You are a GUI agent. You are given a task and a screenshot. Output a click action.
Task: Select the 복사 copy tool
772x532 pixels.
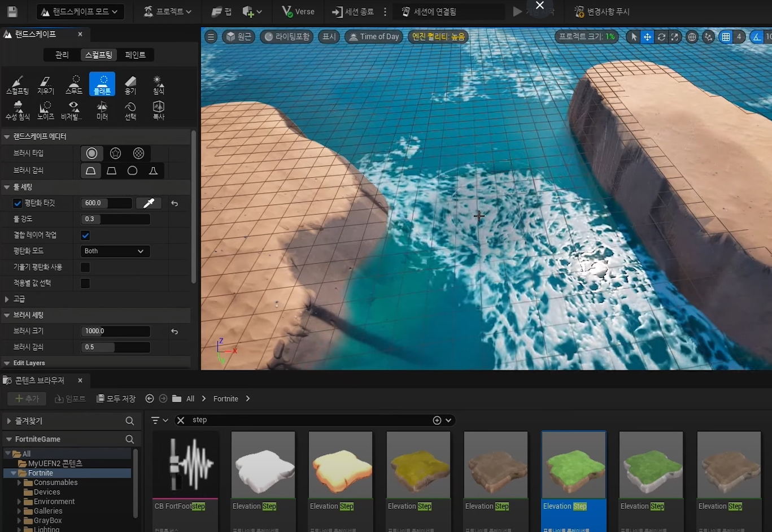[x=159, y=110]
